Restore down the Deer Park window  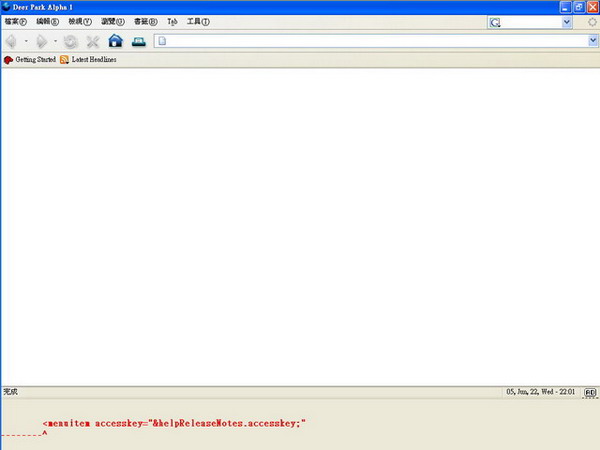pyautogui.click(x=579, y=7)
